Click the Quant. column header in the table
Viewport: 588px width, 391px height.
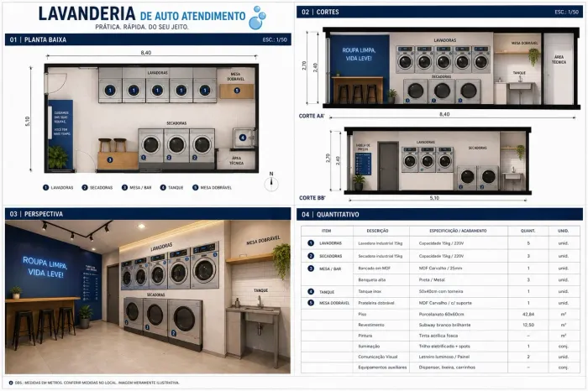pyautogui.click(x=528, y=231)
